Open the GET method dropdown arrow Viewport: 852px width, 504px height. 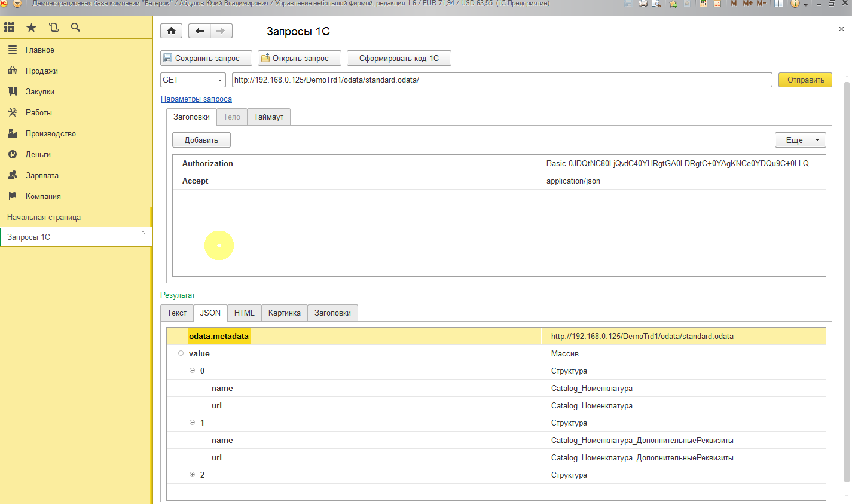click(x=219, y=80)
